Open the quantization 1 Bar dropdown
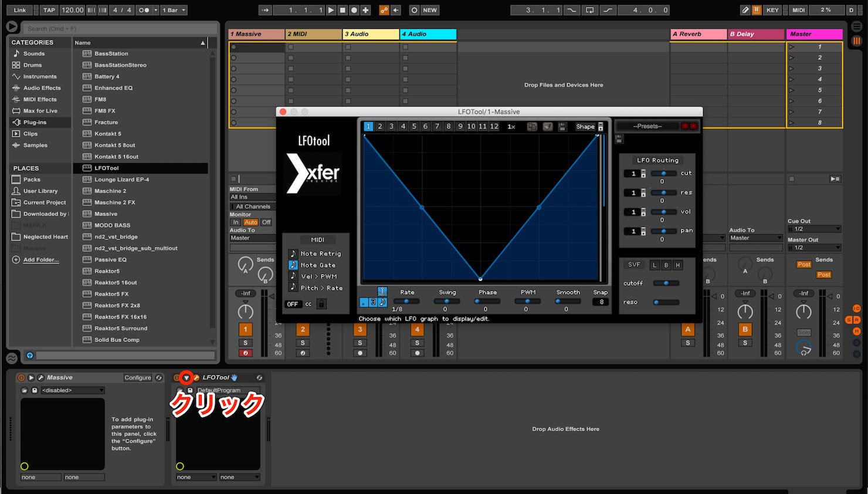This screenshot has width=868, height=494. click(x=174, y=10)
